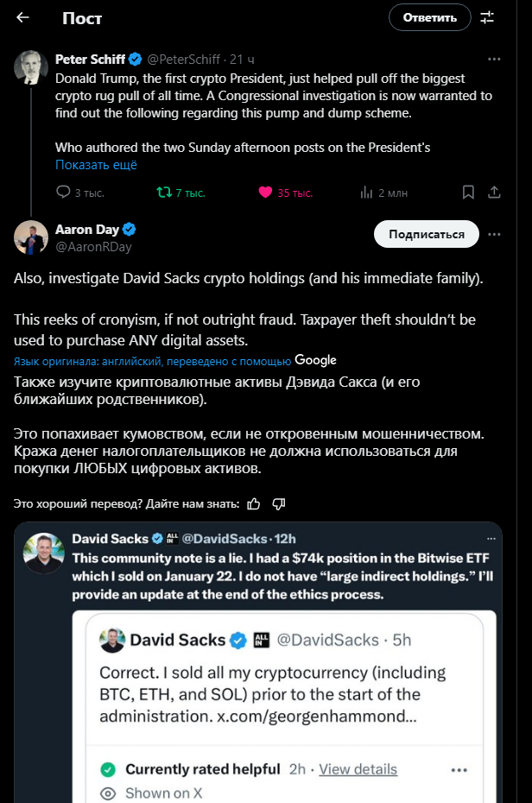Open Aaron Day's profile avatar
This screenshot has width=532, height=803.
tap(31, 237)
